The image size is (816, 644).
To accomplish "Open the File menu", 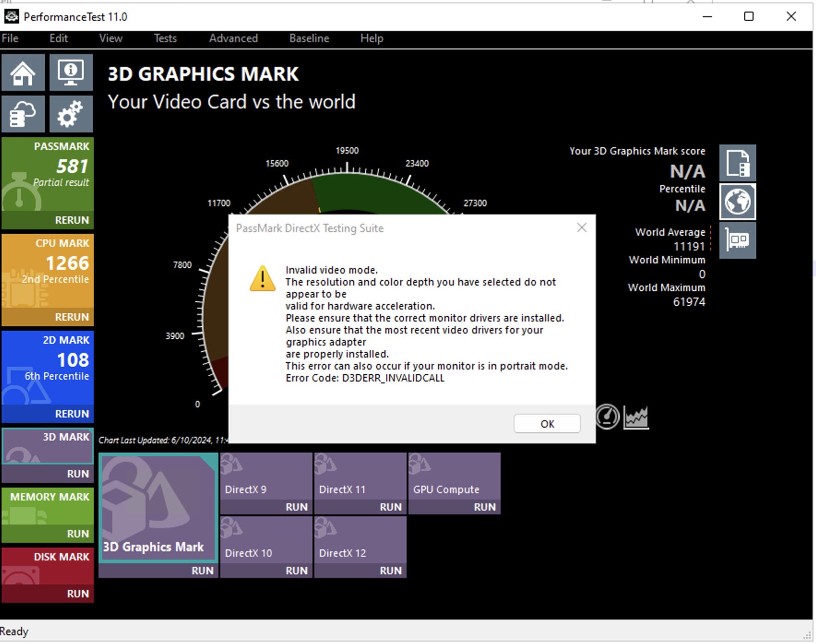I will coord(10,38).
